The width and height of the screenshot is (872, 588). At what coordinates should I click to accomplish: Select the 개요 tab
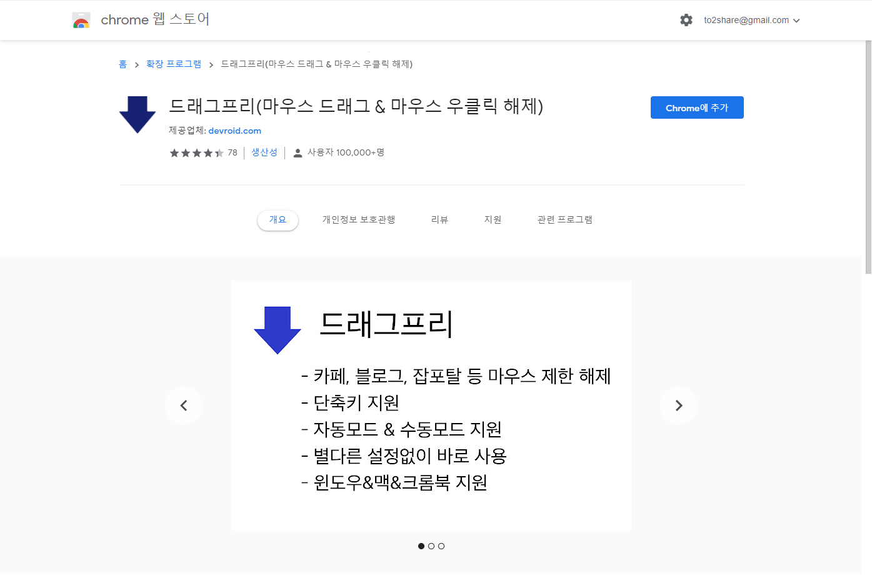pos(278,220)
